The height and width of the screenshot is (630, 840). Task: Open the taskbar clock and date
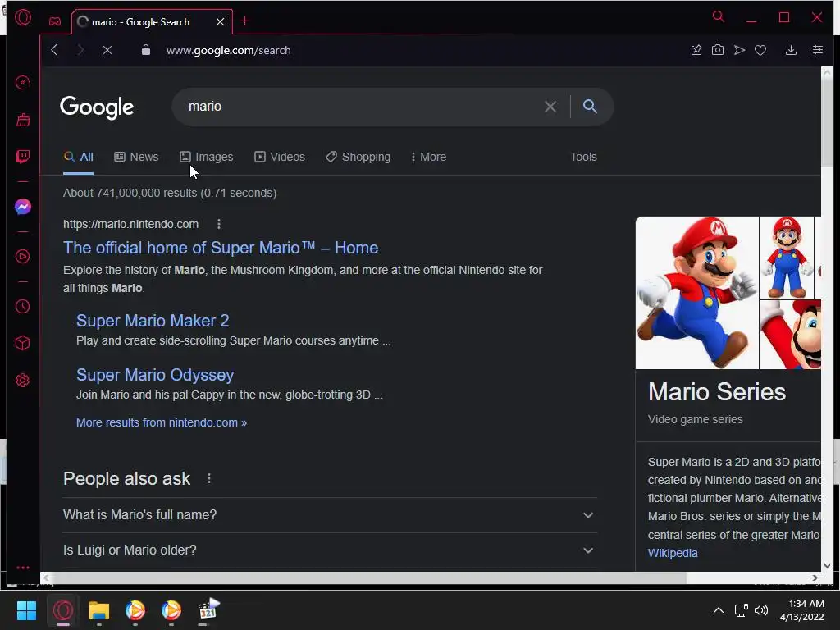click(x=802, y=610)
